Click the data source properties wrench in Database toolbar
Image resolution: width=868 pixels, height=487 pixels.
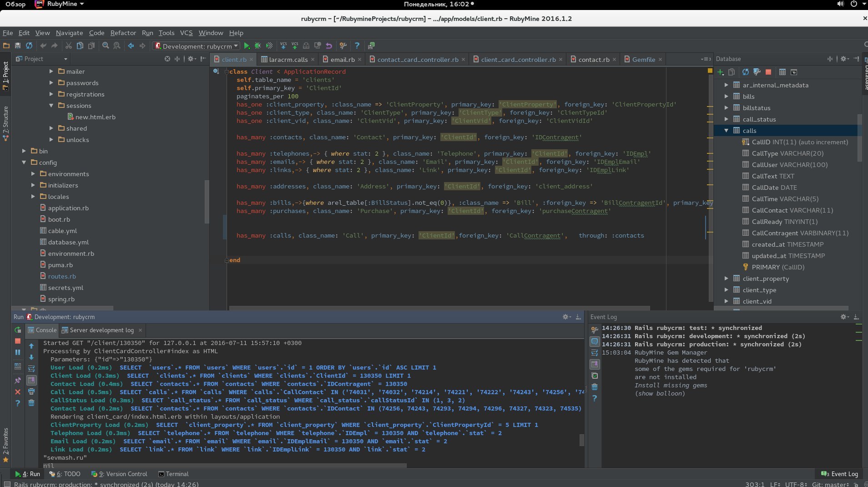point(757,72)
